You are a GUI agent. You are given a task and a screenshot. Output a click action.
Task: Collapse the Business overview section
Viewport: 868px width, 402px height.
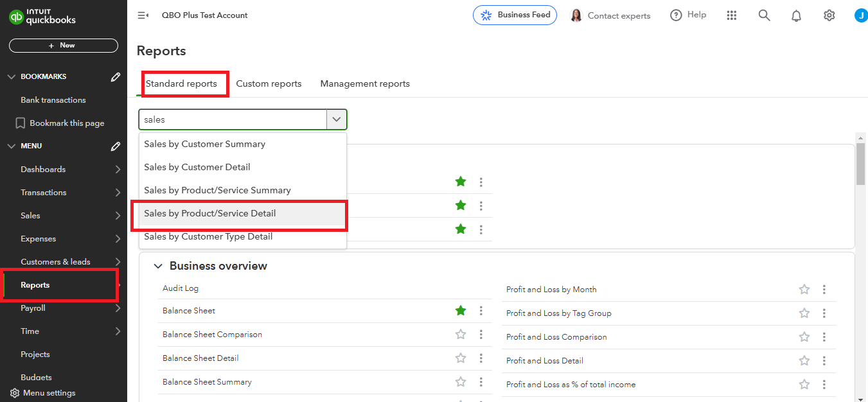pos(158,266)
